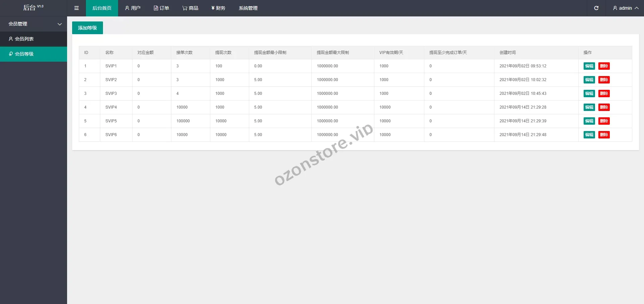Viewport: 644px width, 304px height.
Task: Delete the SVIP4 level row
Action: click(x=604, y=107)
